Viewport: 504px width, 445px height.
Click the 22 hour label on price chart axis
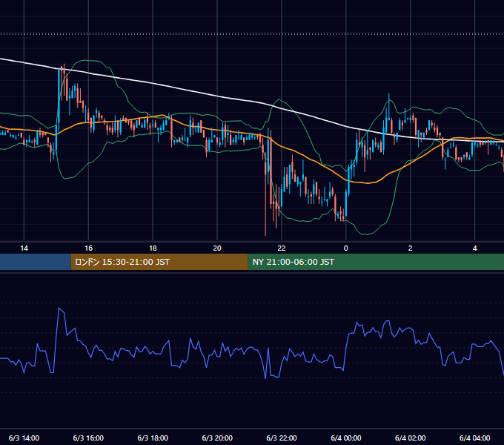(x=282, y=248)
